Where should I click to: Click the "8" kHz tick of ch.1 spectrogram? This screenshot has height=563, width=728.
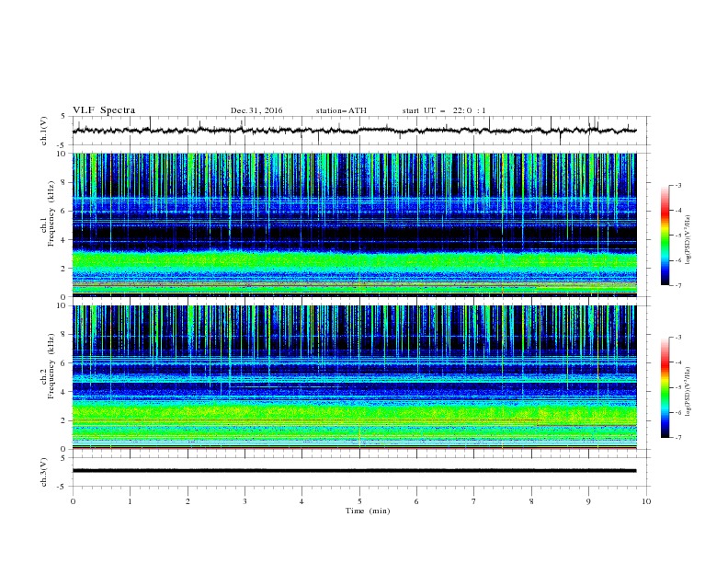[x=64, y=182]
